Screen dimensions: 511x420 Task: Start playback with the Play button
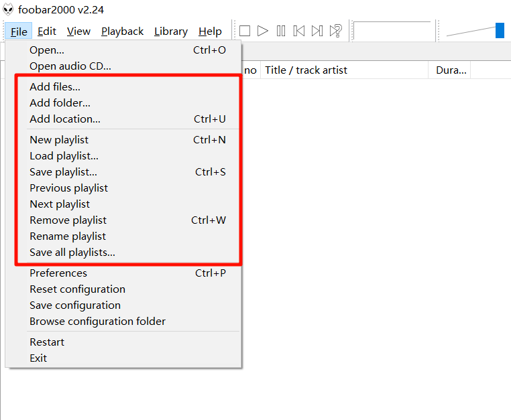[x=263, y=31]
